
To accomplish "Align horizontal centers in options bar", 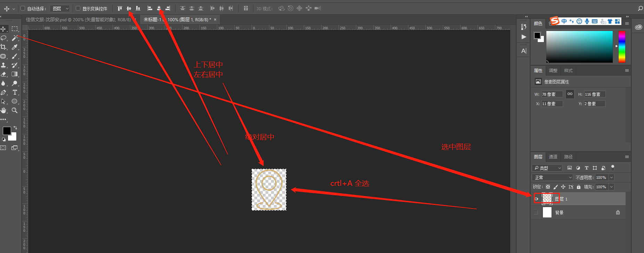I will (159, 8).
